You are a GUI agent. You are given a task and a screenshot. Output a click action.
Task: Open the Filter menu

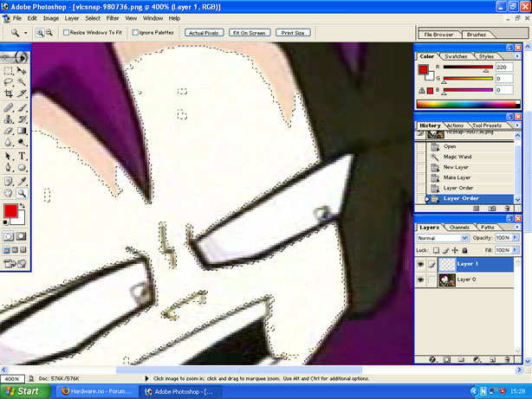[113, 18]
